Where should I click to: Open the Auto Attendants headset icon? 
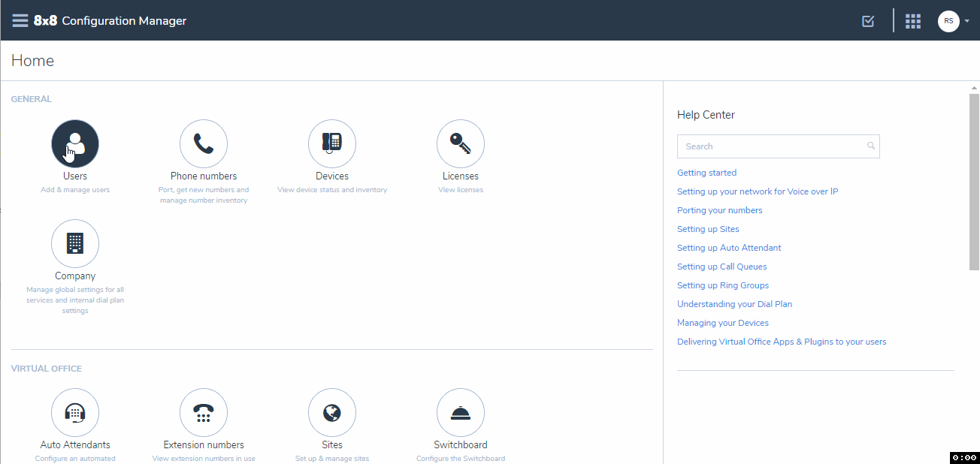tap(75, 412)
